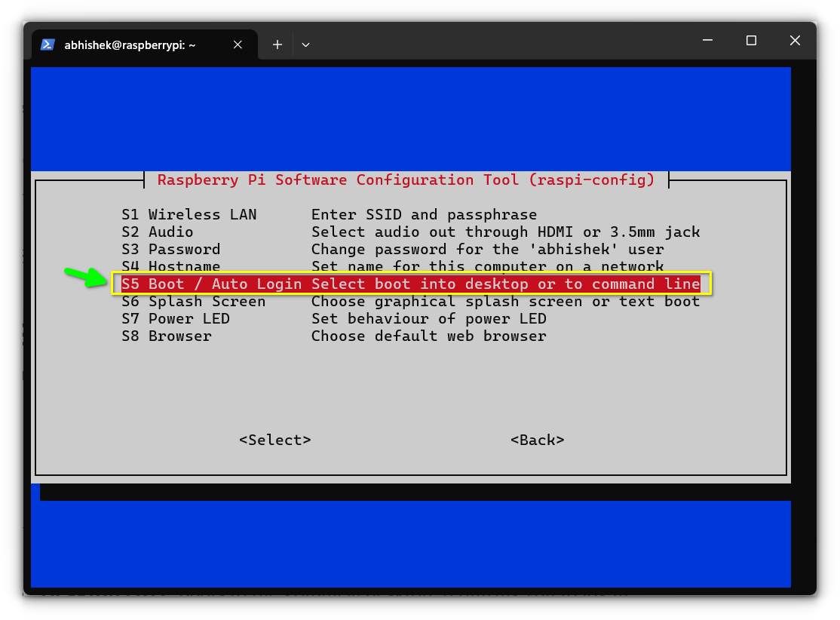Image resolution: width=840 pixels, height=620 pixels.
Task: Click the PowerShell icon on the terminal tab
Action: (x=48, y=45)
